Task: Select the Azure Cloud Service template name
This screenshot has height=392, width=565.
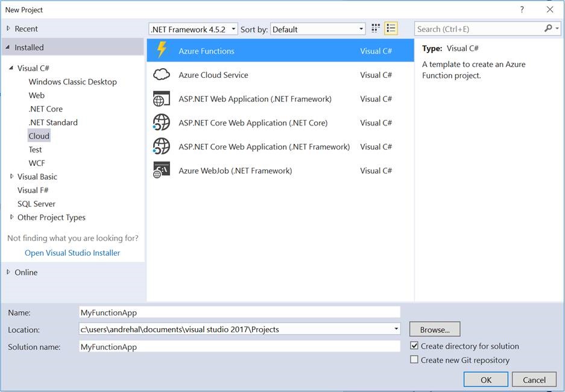Action: click(x=213, y=75)
